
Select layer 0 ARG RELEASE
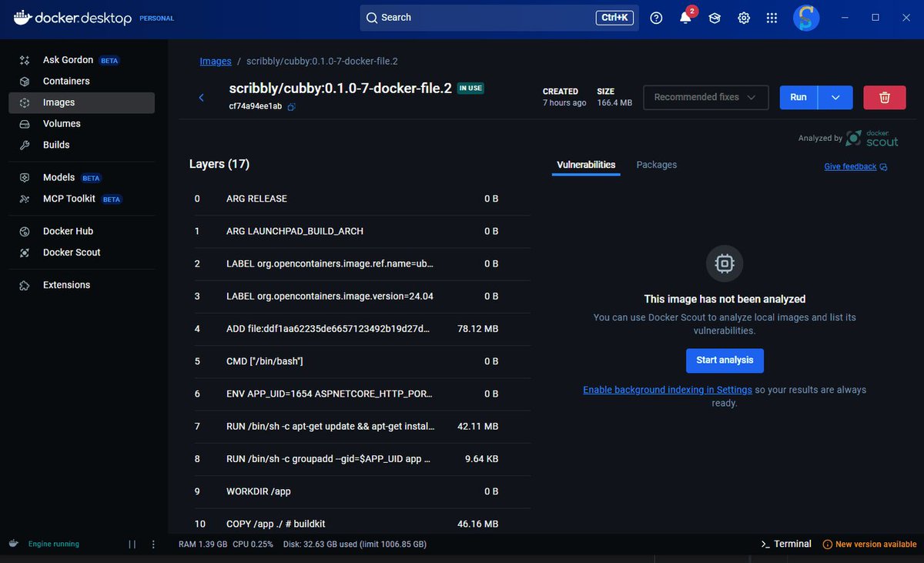tap(360, 199)
